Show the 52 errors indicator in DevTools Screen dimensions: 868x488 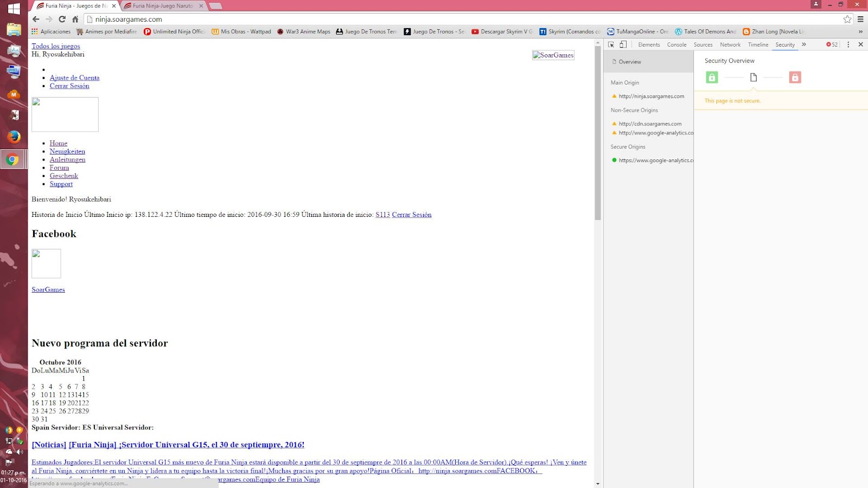pos(832,44)
